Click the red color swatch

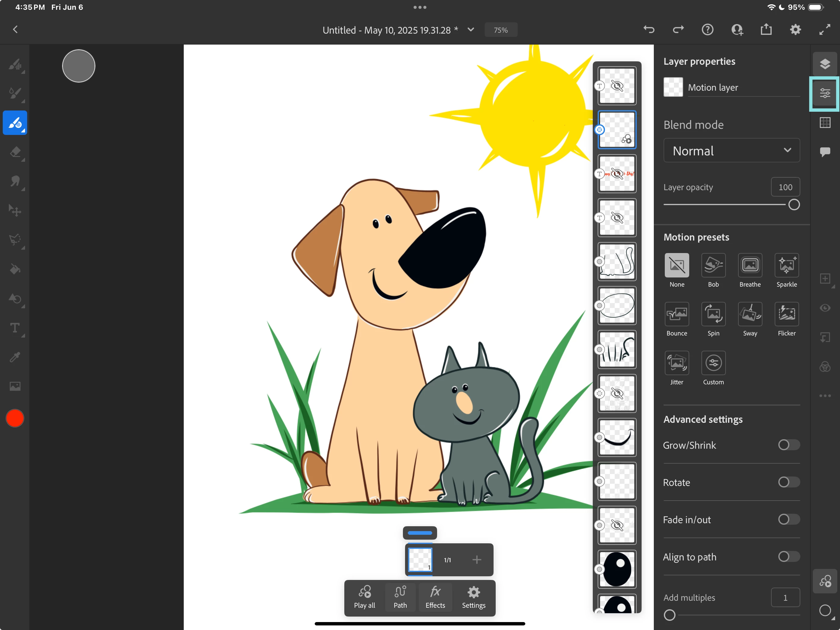tap(15, 418)
